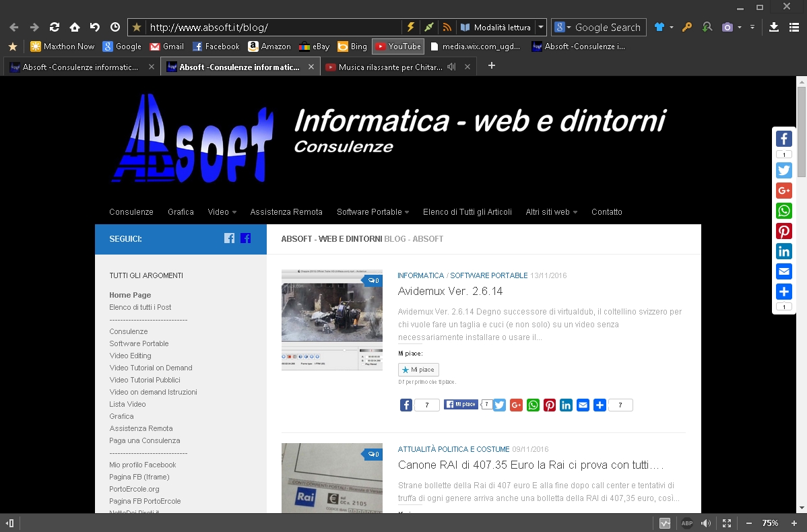Screen dimensions: 807x532
Task: Click the lightning bolt engine icon
Action: pyautogui.click(x=411, y=27)
